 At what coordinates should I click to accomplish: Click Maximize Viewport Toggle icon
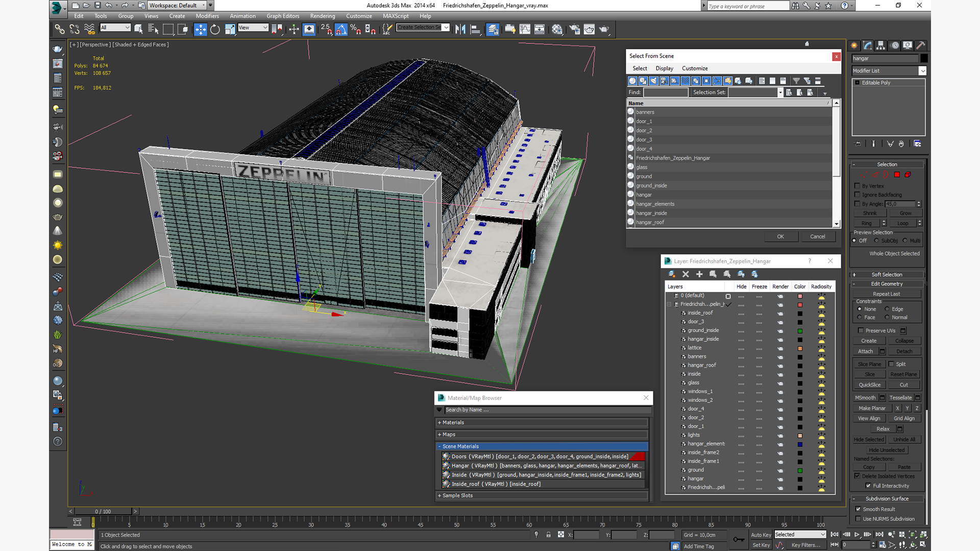point(923,544)
